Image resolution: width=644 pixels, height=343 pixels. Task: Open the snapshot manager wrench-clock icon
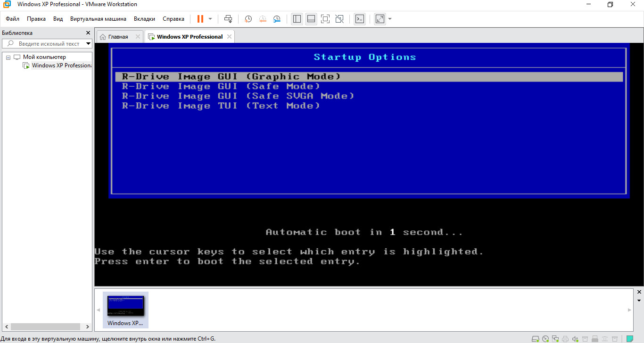(x=277, y=19)
